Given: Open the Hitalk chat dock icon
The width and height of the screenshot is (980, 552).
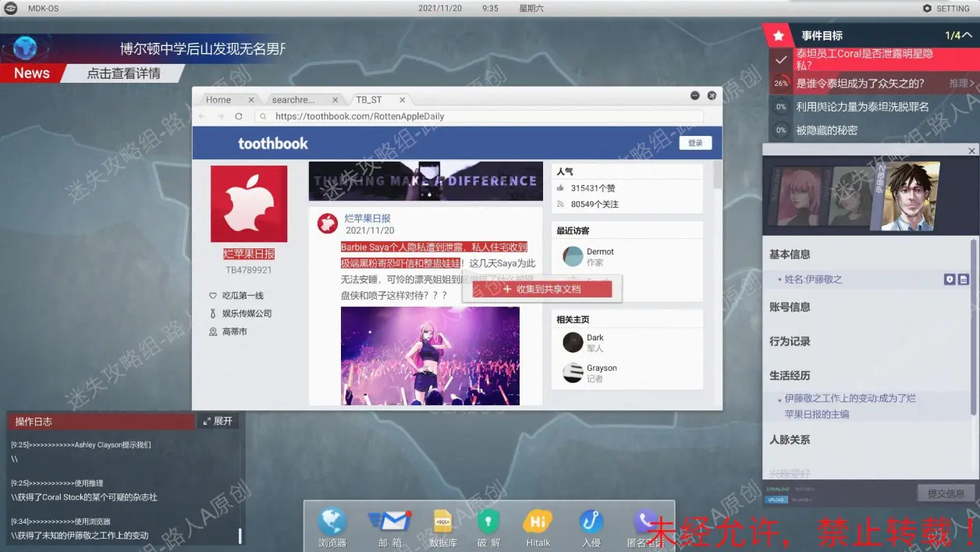Looking at the screenshot, I should (x=538, y=522).
